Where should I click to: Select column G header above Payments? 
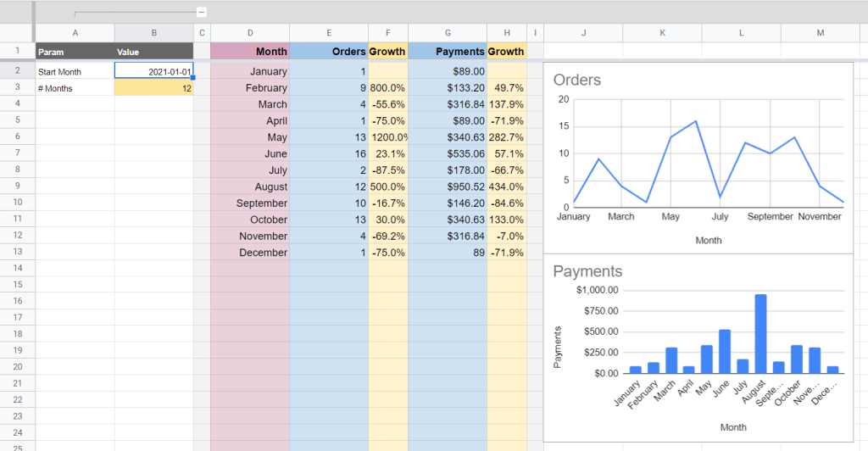coord(448,33)
